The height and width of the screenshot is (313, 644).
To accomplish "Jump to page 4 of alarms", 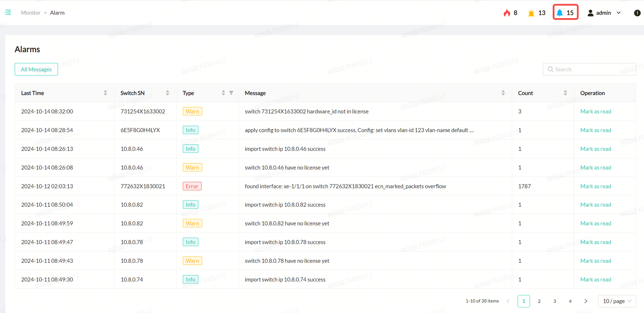I will point(570,301).
